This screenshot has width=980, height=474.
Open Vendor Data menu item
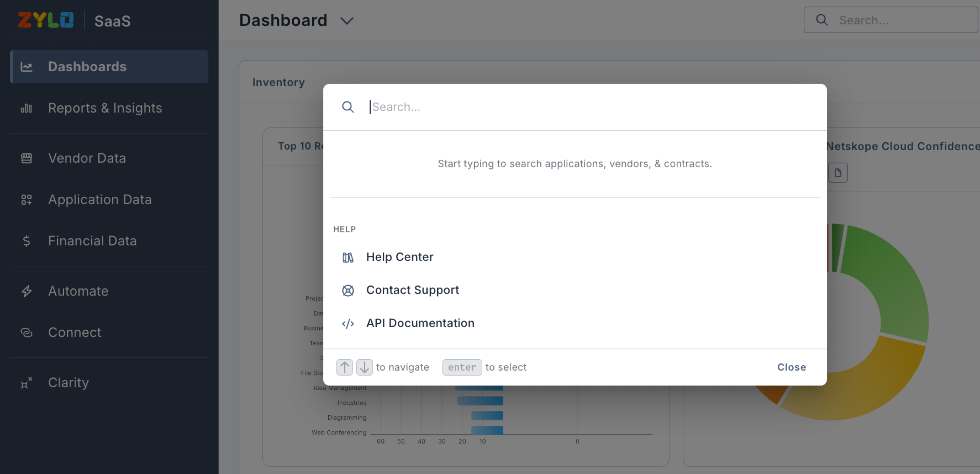pos(109,158)
